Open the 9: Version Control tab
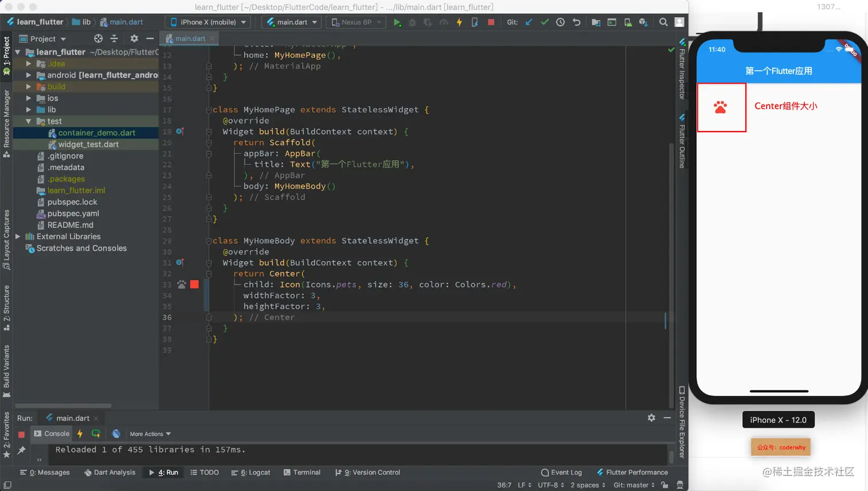This screenshot has width=868, height=491. 367,473
